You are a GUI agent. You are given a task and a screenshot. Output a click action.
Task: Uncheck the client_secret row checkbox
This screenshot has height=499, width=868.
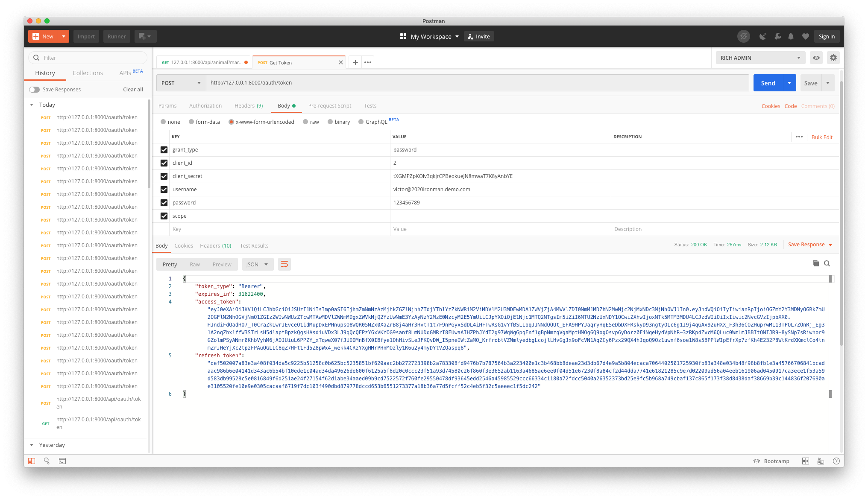164,176
